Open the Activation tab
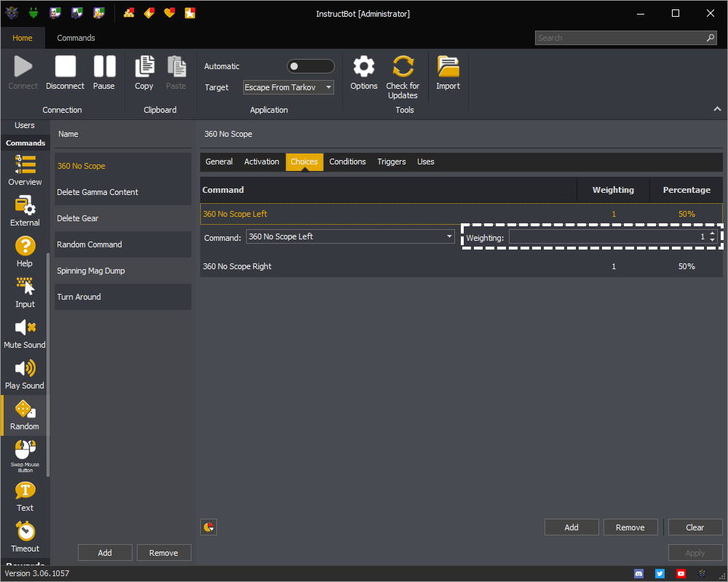 262,162
